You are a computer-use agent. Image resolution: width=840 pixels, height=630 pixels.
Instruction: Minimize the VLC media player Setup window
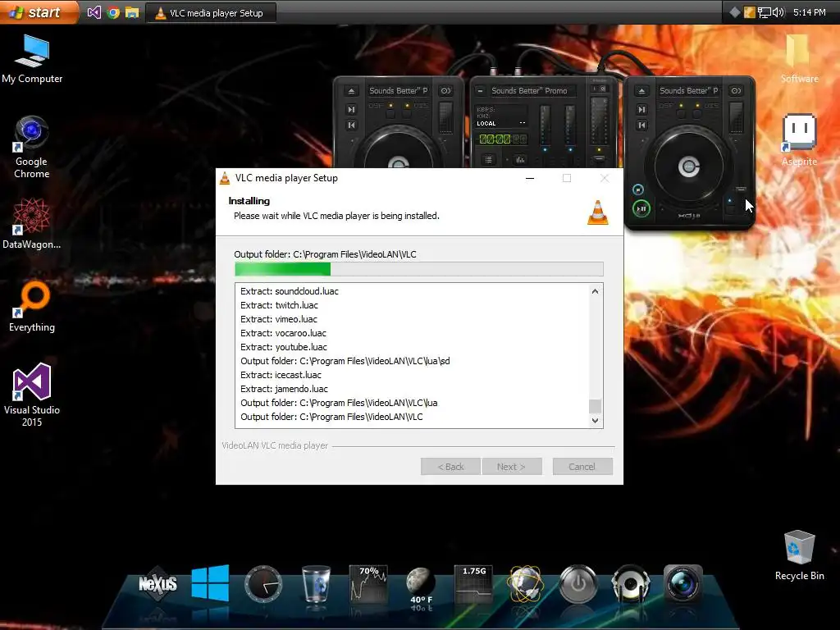(x=530, y=178)
